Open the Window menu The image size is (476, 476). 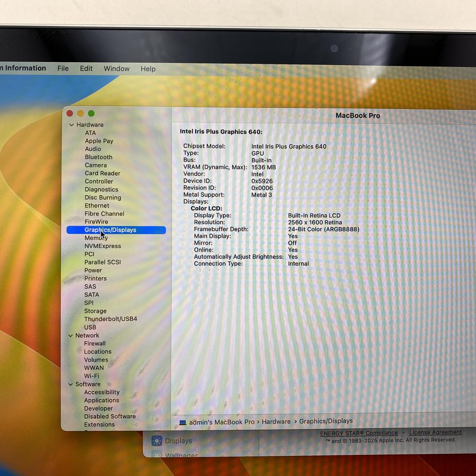click(116, 69)
